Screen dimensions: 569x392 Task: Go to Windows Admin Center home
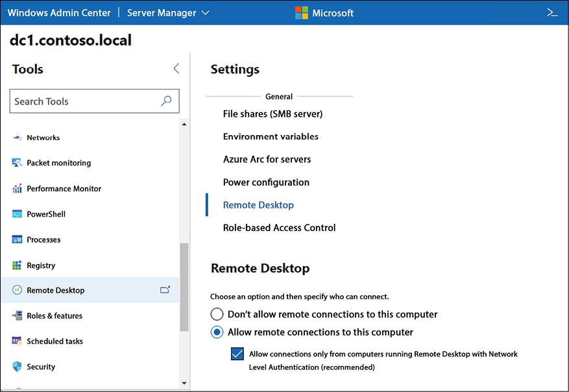point(59,13)
